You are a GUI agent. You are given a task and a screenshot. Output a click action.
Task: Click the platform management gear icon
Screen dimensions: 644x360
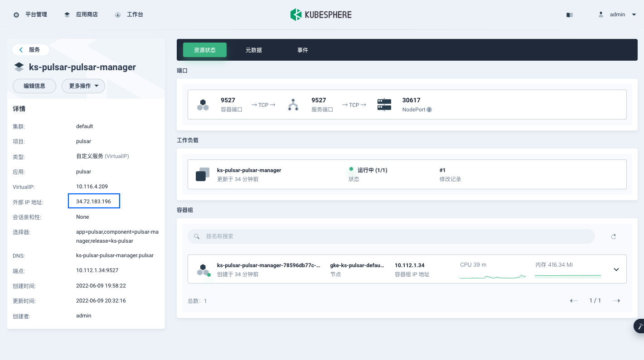coord(16,14)
